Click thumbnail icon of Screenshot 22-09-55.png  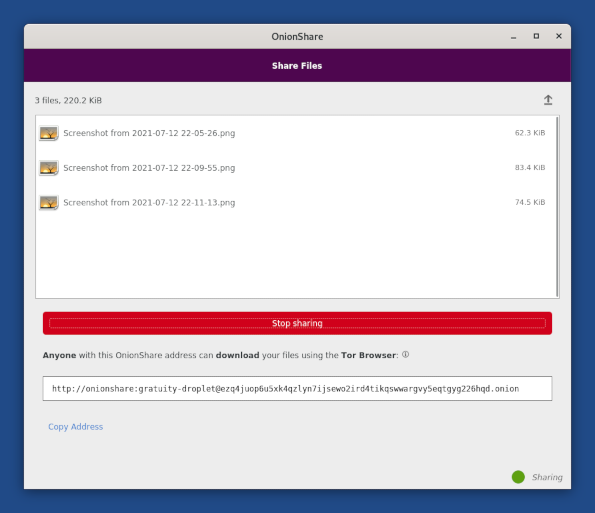pos(49,168)
